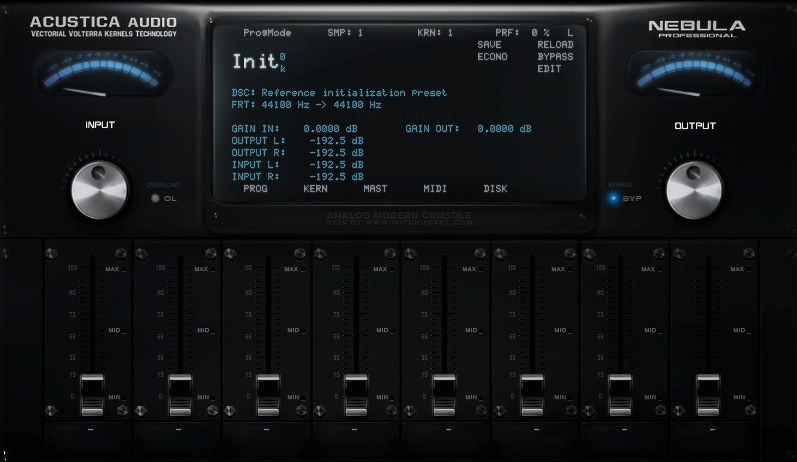Click the seventh fader handle from left
Image resolution: width=797 pixels, height=462 pixels.
point(620,395)
